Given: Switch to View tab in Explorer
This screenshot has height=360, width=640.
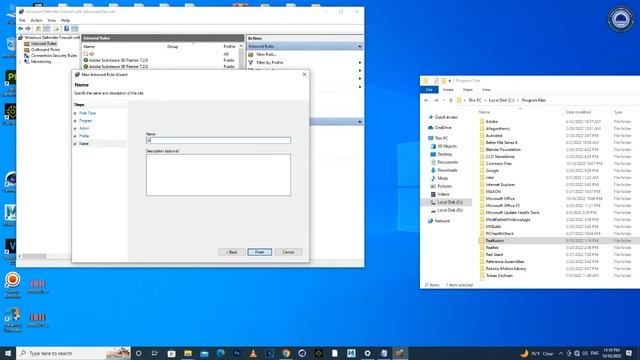Looking at the screenshot, I should (486, 89).
